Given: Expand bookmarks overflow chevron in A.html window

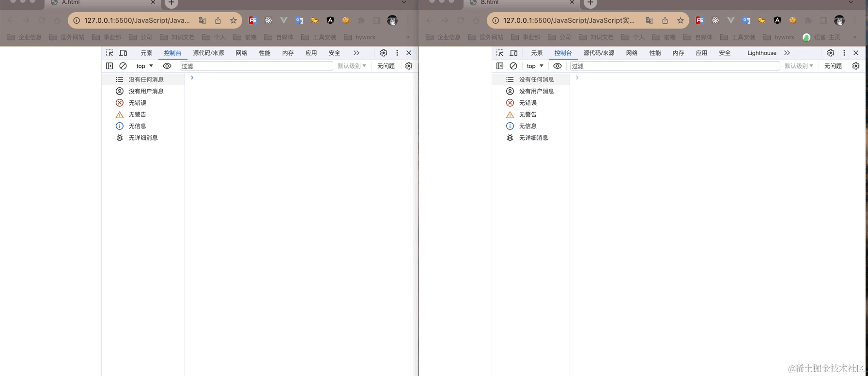Looking at the screenshot, I should [408, 37].
